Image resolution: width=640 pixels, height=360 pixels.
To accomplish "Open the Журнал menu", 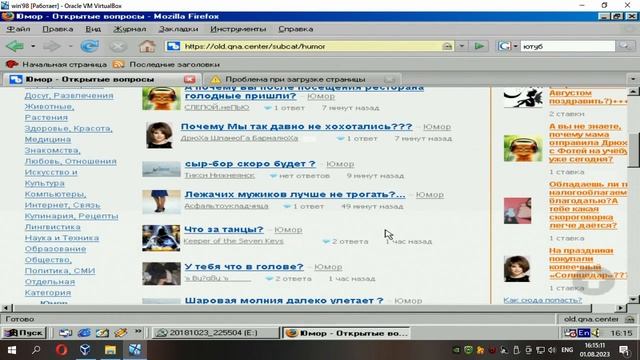I will click(x=129, y=29).
